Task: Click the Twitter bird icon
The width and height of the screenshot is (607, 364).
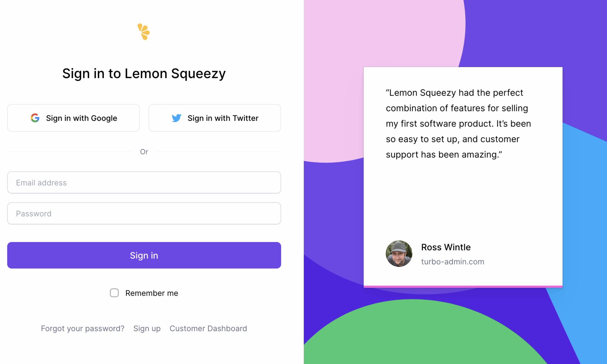Action: [x=176, y=118]
